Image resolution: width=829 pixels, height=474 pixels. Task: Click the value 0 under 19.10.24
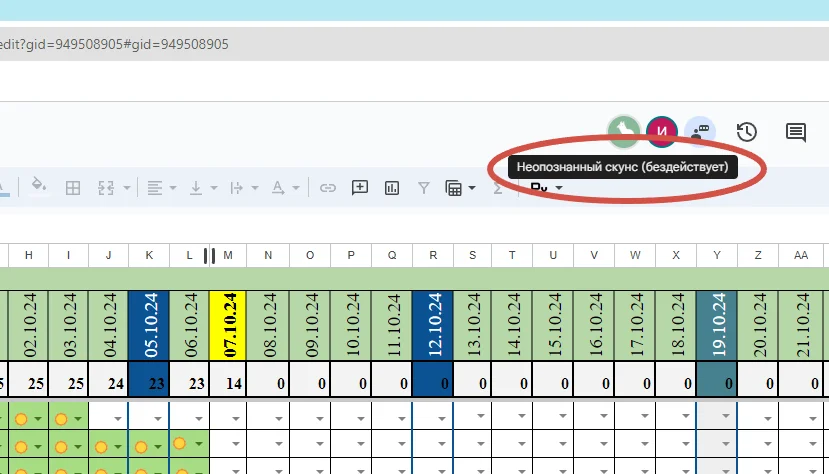[717, 379]
